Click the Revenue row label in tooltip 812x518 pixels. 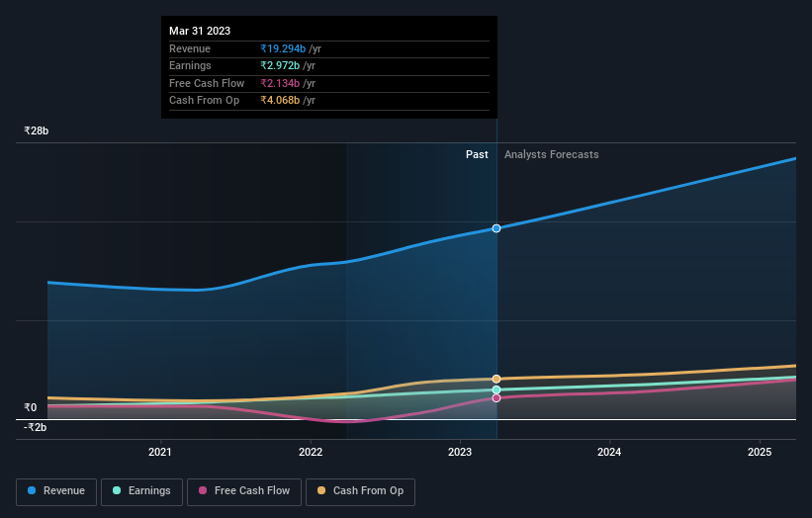(190, 48)
